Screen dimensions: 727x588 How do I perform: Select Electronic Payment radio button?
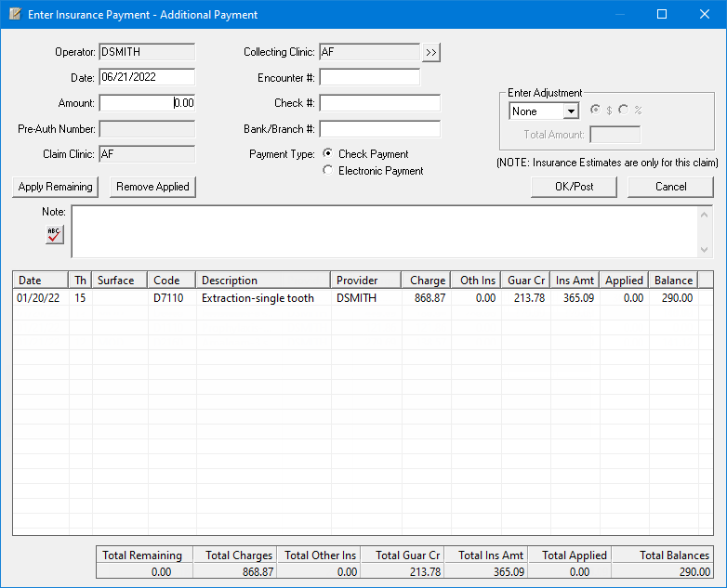point(328,170)
